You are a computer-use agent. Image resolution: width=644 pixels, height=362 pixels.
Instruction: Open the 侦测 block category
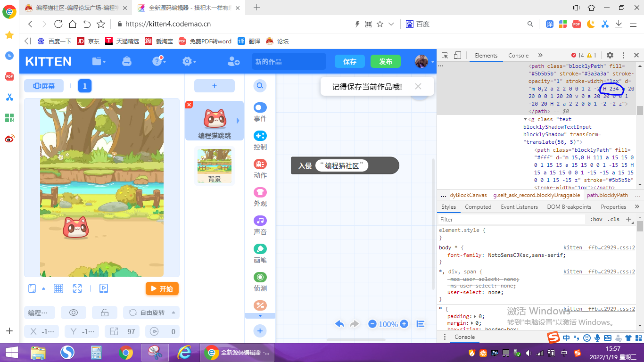click(x=260, y=282)
